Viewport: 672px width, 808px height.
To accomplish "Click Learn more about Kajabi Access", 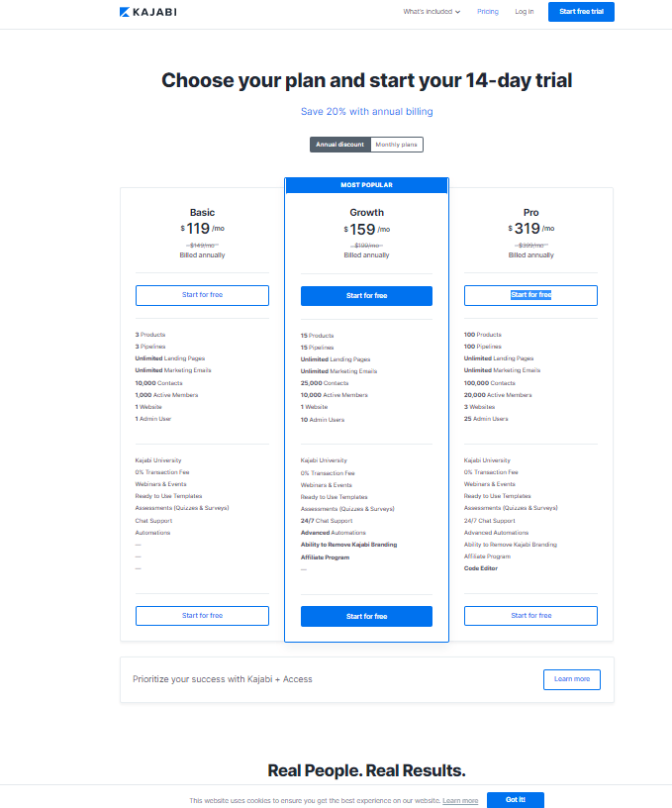I will pos(571,679).
